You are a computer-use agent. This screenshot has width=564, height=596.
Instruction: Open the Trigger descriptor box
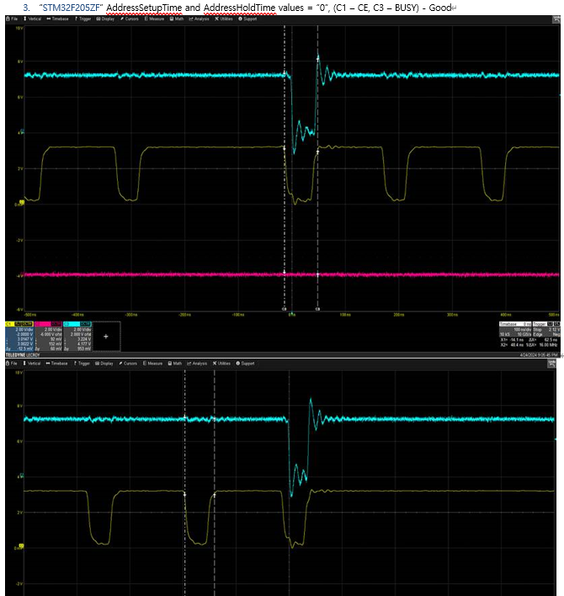point(546,329)
